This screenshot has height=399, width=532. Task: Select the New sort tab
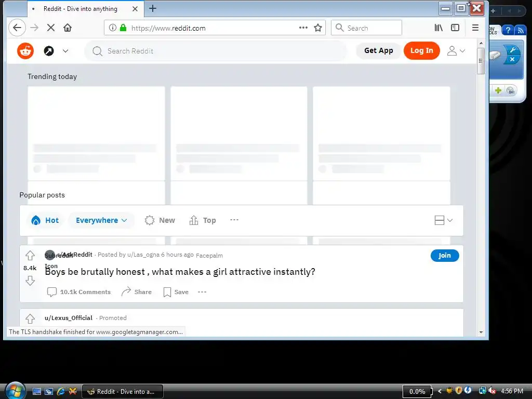[160, 220]
